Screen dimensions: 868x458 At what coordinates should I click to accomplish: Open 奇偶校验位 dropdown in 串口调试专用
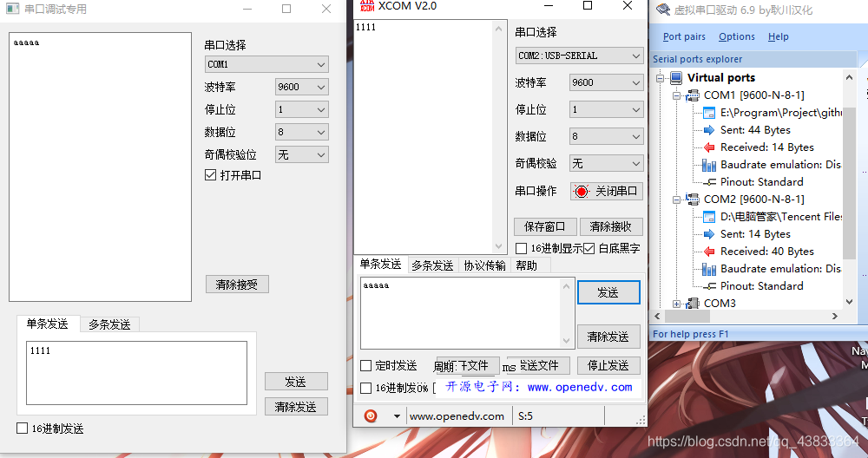click(302, 155)
